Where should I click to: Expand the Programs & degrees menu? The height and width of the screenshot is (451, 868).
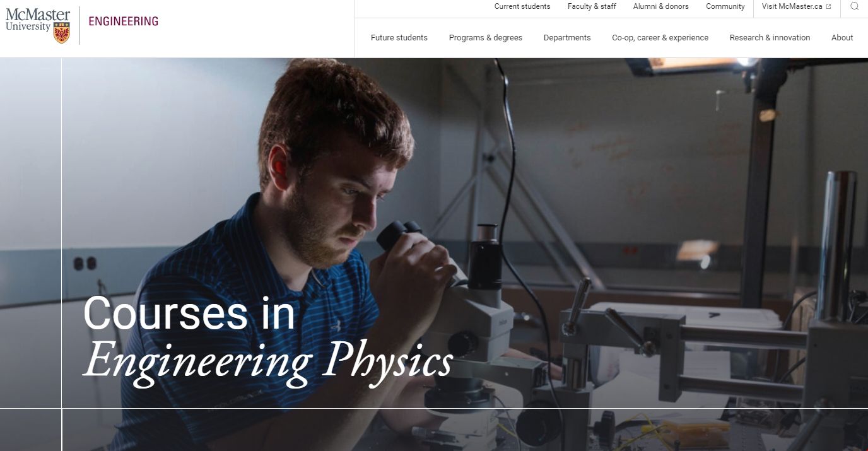[485, 38]
